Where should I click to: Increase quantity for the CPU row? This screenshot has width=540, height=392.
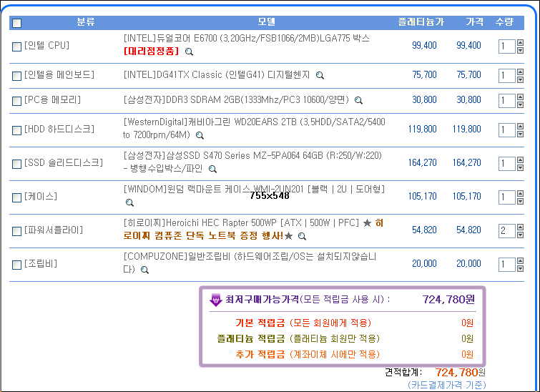[521, 43]
